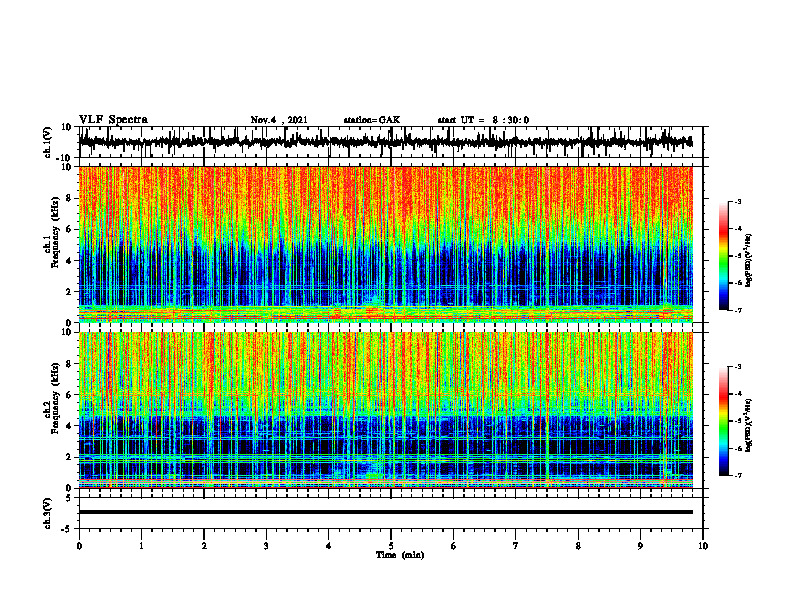Click the ch.2 'Frequency (kHz)' axis label

click(55, 398)
